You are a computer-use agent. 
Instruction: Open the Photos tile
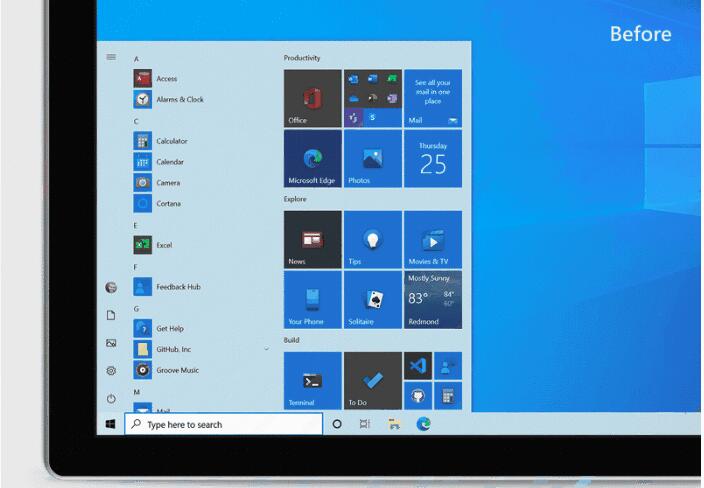373,159
